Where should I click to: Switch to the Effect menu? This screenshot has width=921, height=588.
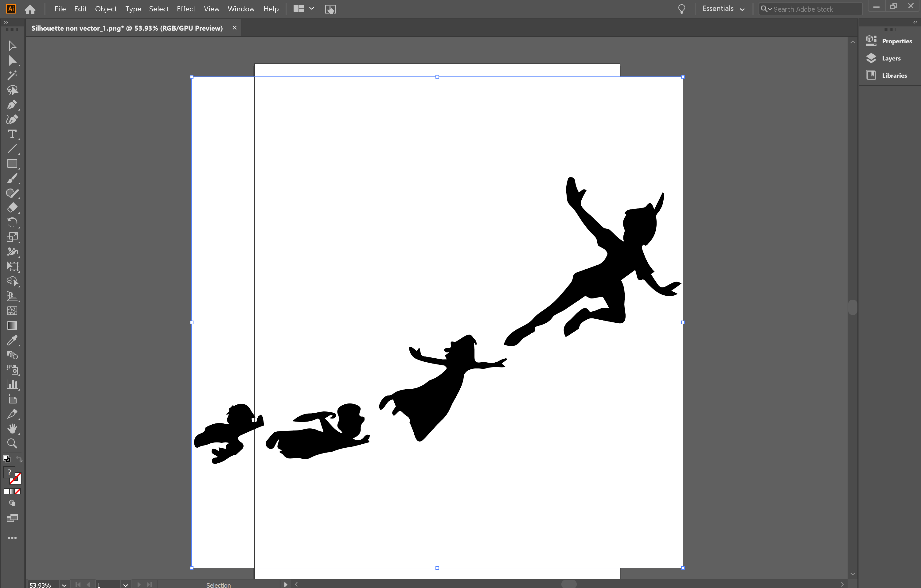[186, 8]
